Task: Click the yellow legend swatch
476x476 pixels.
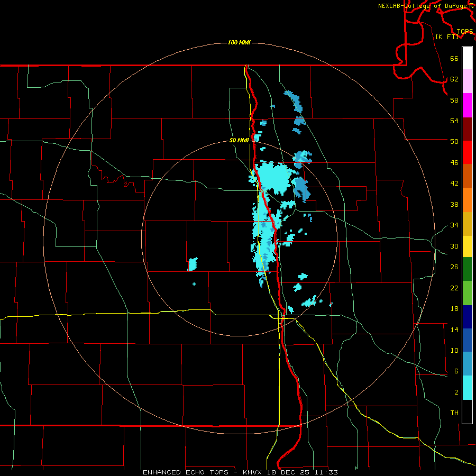Action: (467, 246)
